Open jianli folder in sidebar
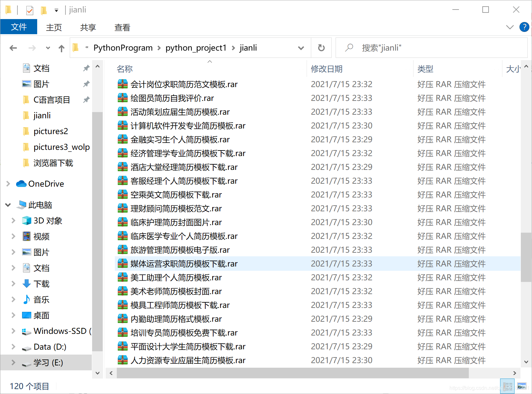This screenshot has width=532, height=394. [x=42, y=116]
